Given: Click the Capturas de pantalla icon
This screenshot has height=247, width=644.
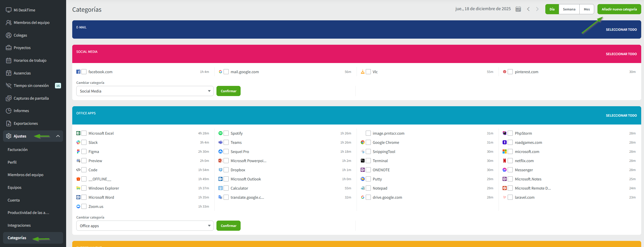Looking at the screenshot, I should [9, 98].
